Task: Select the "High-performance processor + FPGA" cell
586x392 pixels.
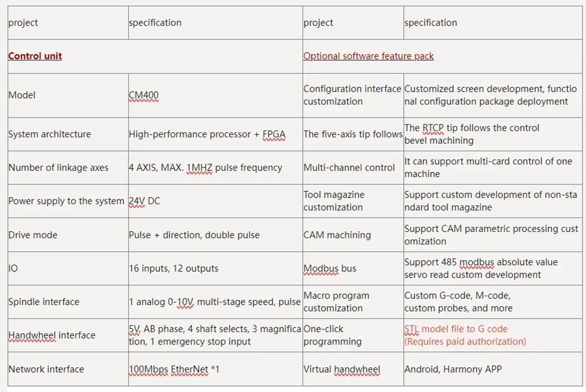Action: click(207, 134)
